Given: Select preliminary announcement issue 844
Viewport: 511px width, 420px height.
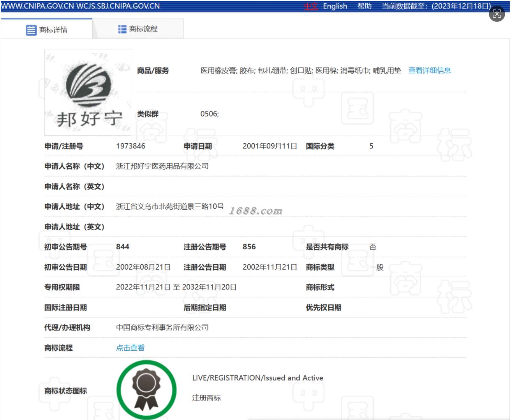Looking at the screenshot, I should point(123,247).
